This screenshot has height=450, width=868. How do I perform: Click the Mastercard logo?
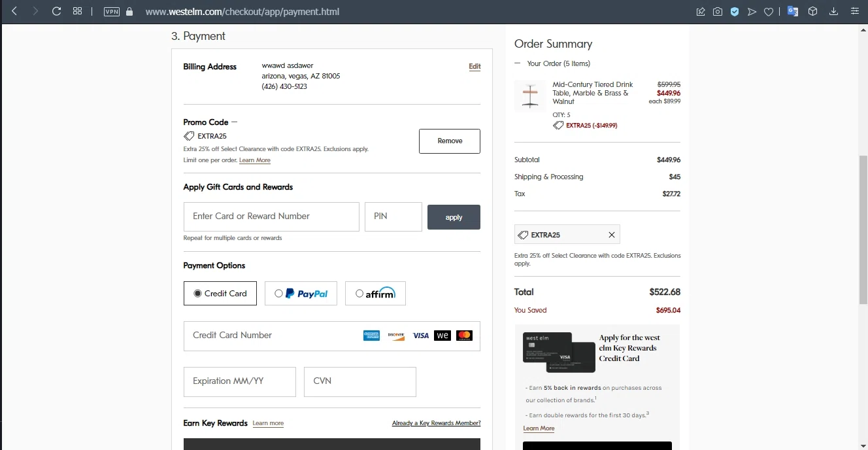tap(464, 336)
